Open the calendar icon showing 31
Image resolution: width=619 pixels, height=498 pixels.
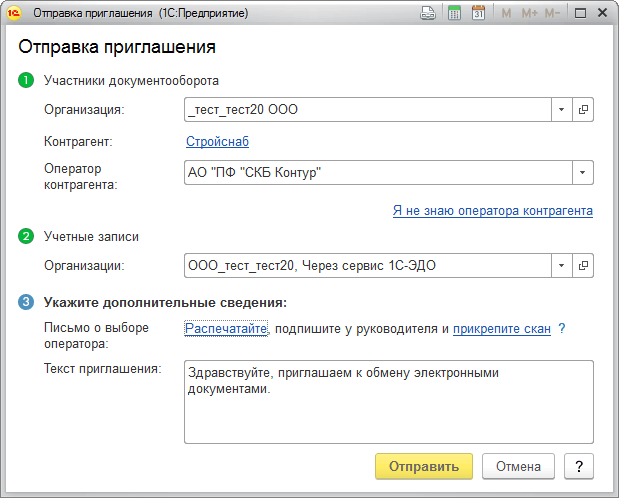coord(478,14)
